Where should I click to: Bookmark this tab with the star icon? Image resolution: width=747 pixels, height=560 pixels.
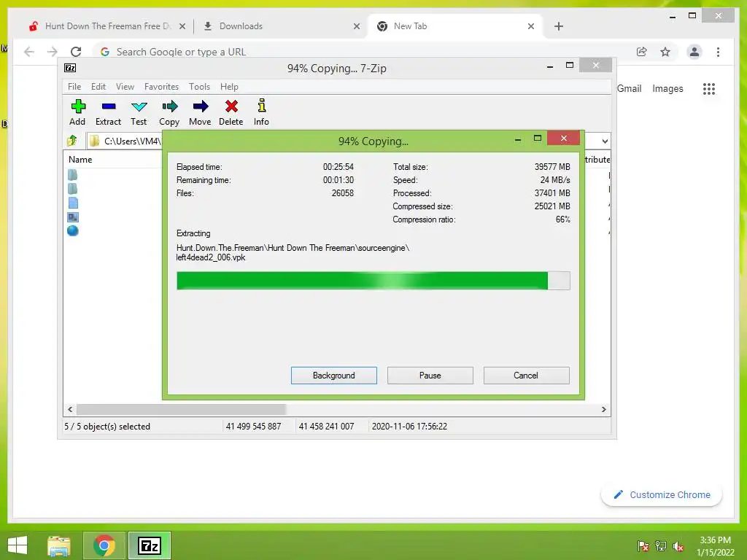click(665, 52)
